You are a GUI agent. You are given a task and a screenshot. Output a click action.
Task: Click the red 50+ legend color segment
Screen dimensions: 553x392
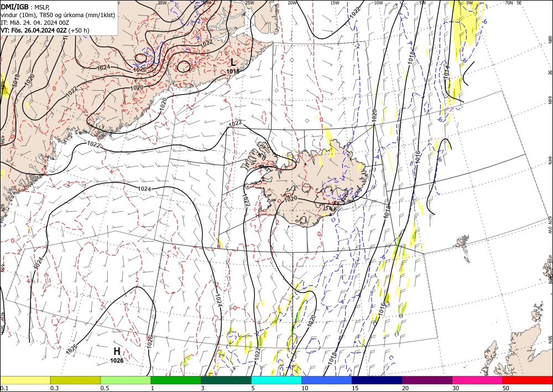pyautogui.click(x=528, y=380)
